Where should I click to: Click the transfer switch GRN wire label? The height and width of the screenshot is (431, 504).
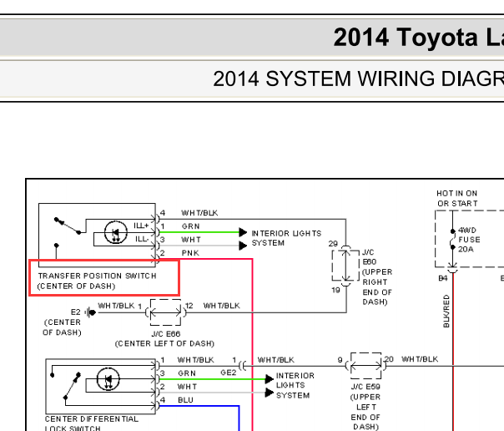pyautogui.click(x=190, y=226)
